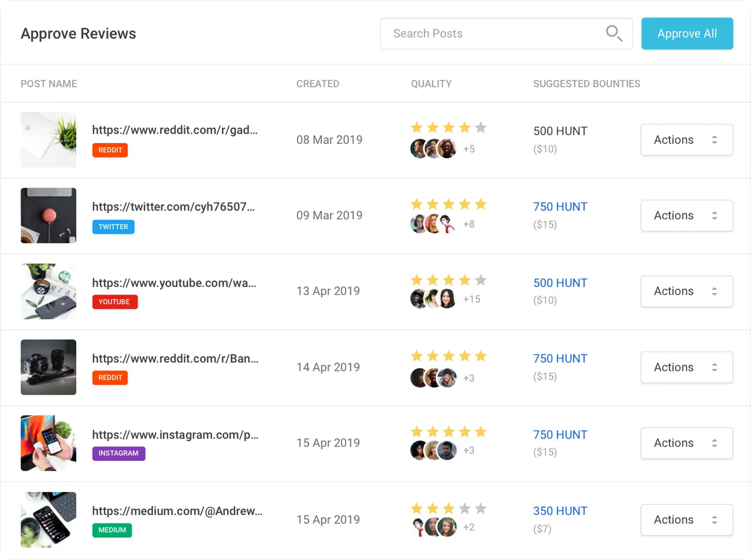Click the REDDIT tag on gadgets post
Viewport: 751px width, 560px height.
110,150
